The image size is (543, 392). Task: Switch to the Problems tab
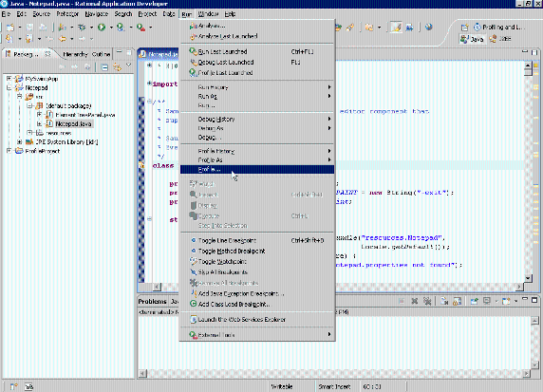(153, 302)
